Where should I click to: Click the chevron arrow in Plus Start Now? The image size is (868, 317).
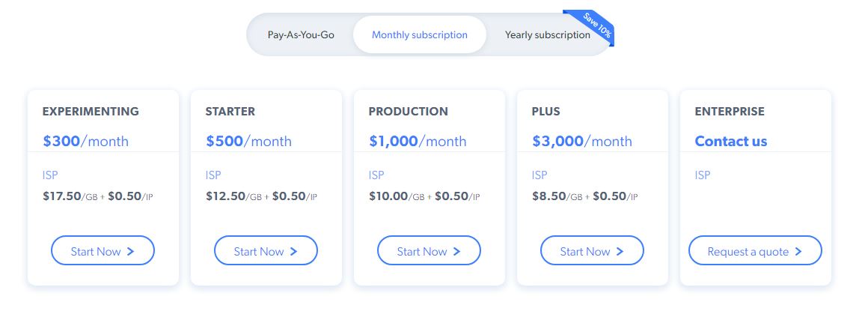(620, 252)
